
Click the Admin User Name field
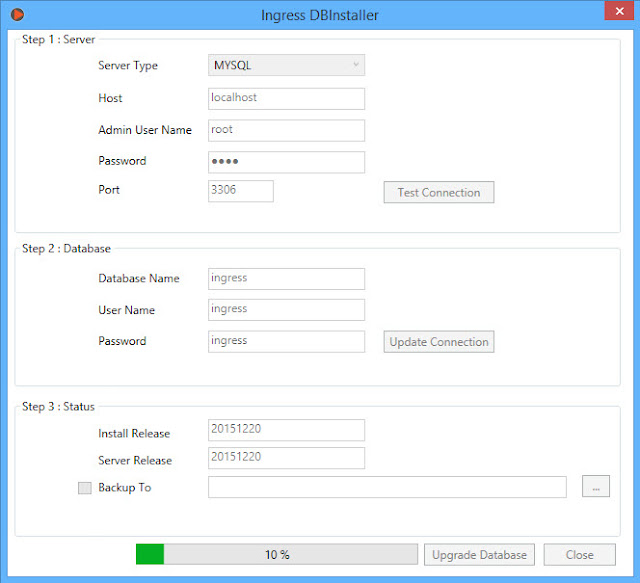pyautogui.click(x=286, y=131)
